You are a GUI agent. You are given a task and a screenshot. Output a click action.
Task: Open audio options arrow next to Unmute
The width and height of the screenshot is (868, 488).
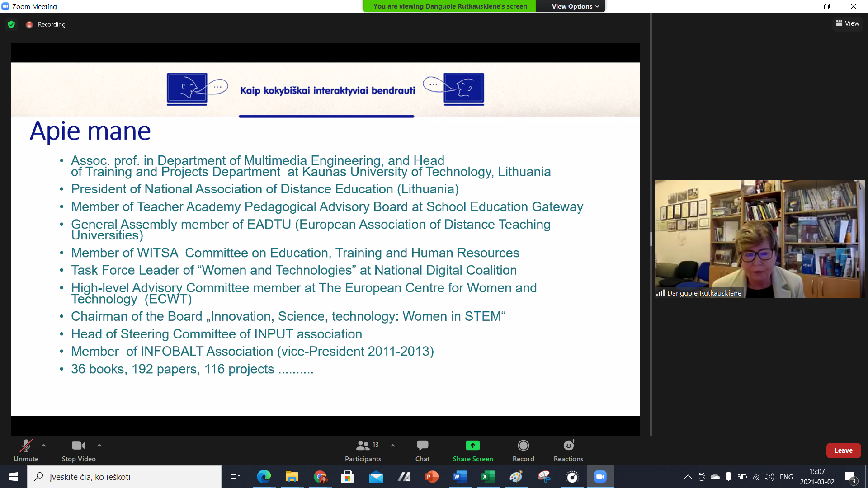coord(44,446)
